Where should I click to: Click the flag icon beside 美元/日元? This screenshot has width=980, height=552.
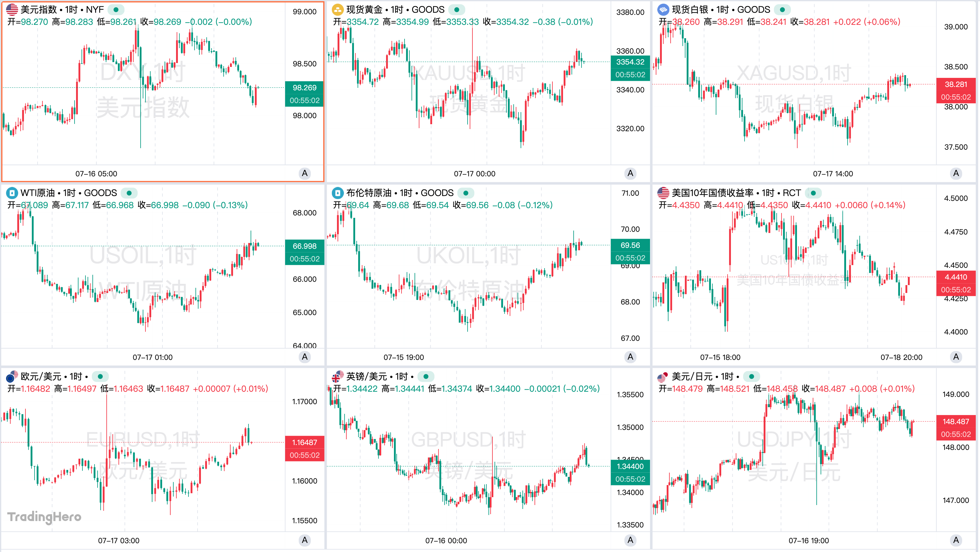click(x=663, y=376)
